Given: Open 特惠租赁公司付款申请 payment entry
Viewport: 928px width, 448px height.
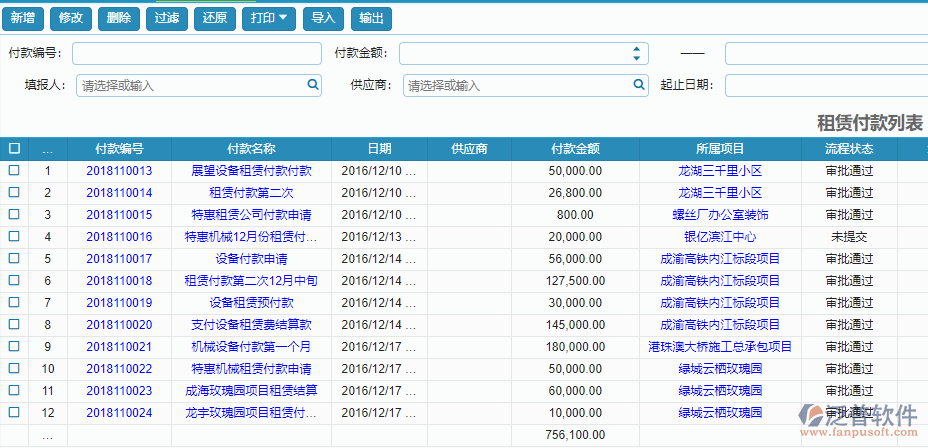Looking at the screenshot, I should [252, 215].
